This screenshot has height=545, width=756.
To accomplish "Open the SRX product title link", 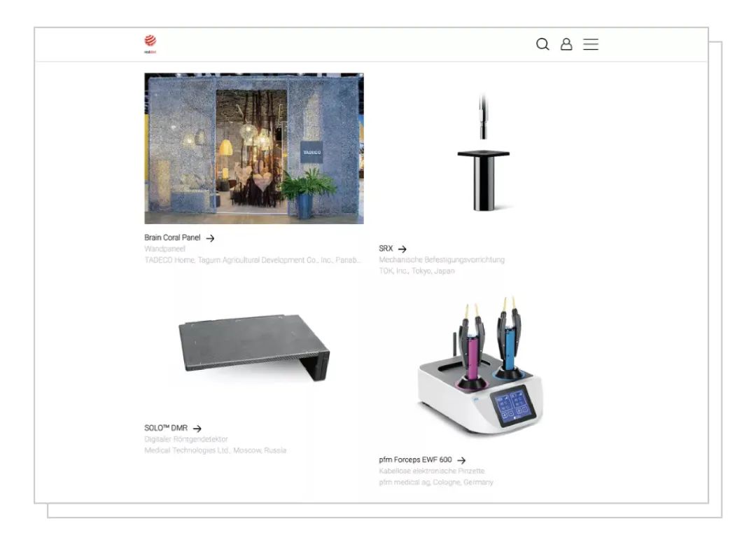I will [386, 249].
